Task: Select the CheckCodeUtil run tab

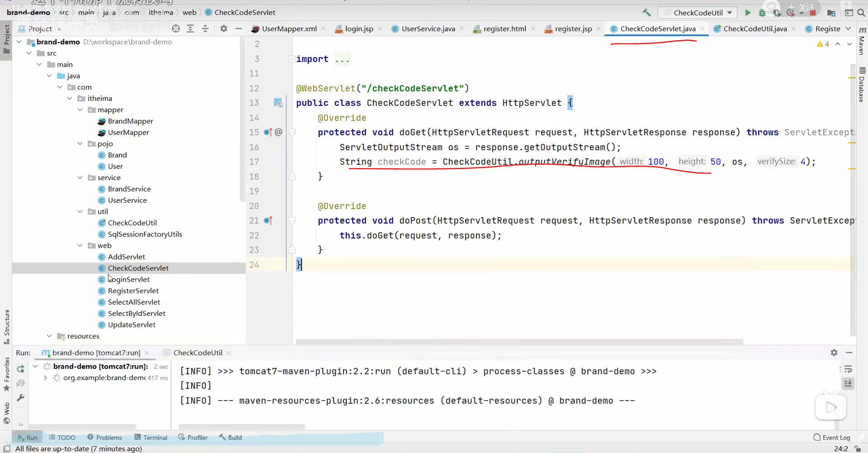Action: 198,353
